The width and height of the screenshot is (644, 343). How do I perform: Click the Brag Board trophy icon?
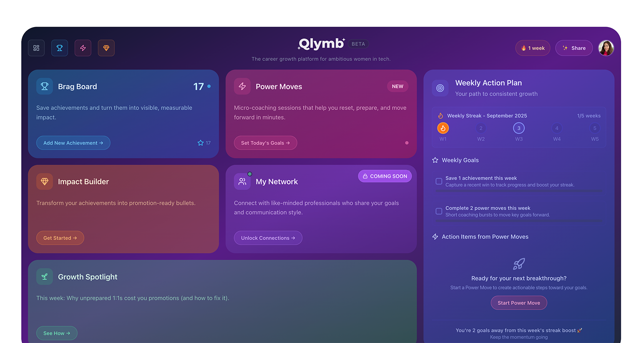[45, 86]
